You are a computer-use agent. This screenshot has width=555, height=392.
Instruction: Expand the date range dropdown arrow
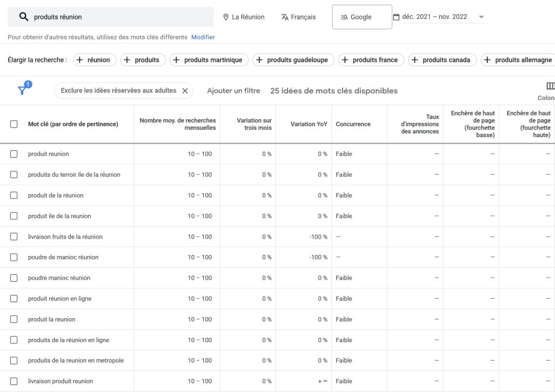pyautogui.click(x=481, y=17)
